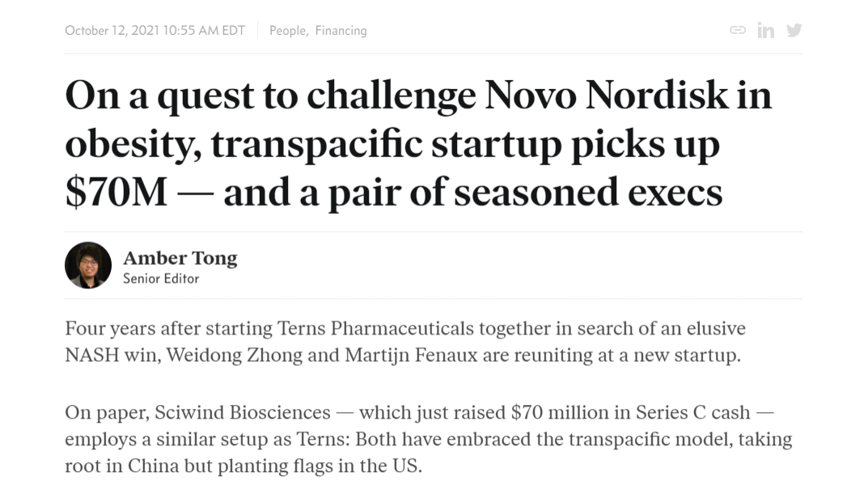Share the article on LinkedIn
The width and height of the screenshot is (868, 481).
765,30
